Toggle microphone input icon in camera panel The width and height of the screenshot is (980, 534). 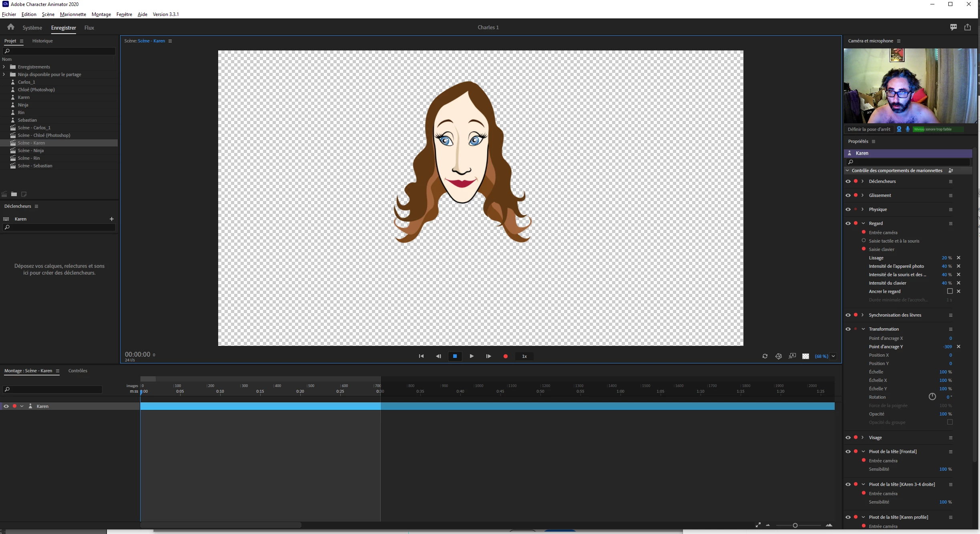pos(908,129)
